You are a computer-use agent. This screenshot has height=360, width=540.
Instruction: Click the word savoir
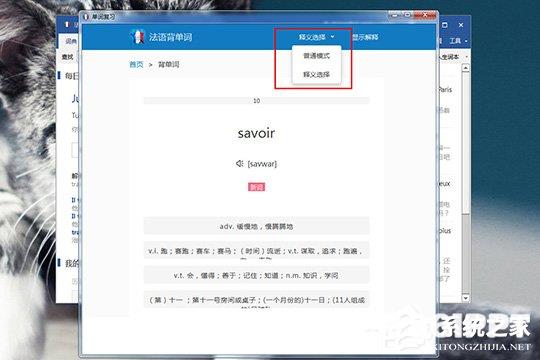(256, 133)
